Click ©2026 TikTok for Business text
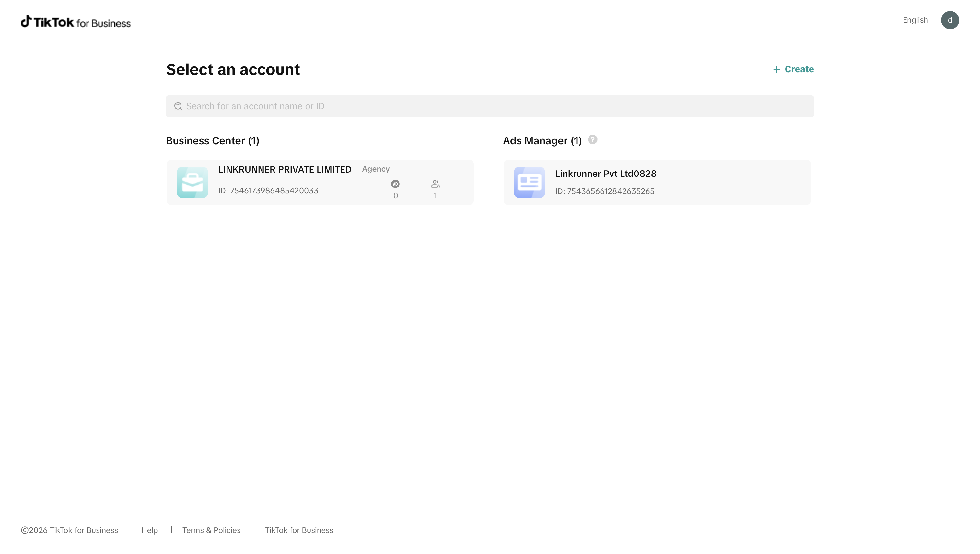Viewport: 980px width, 554px height. [x=69, y=530]
